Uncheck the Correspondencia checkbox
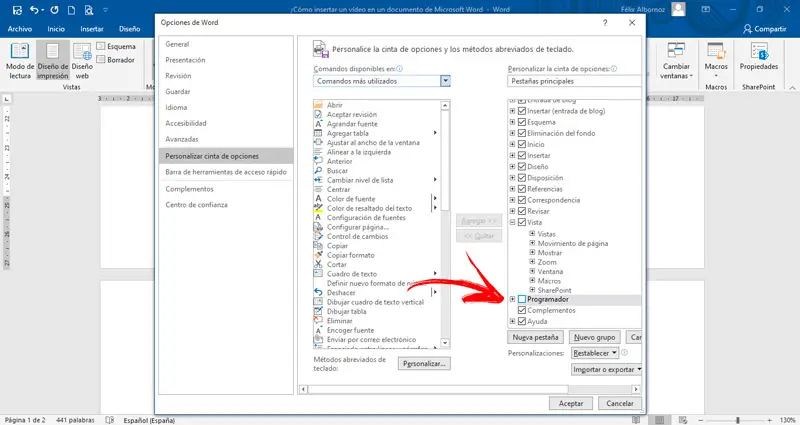This screenshot has width=800, height=425. pos(521,200)
